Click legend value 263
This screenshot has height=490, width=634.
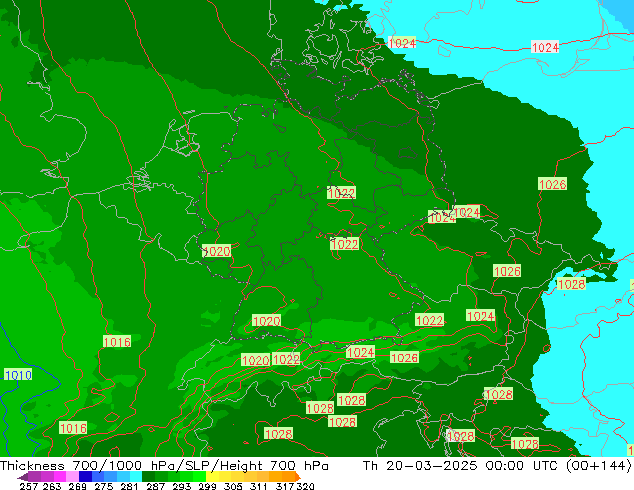click(52, 486)
